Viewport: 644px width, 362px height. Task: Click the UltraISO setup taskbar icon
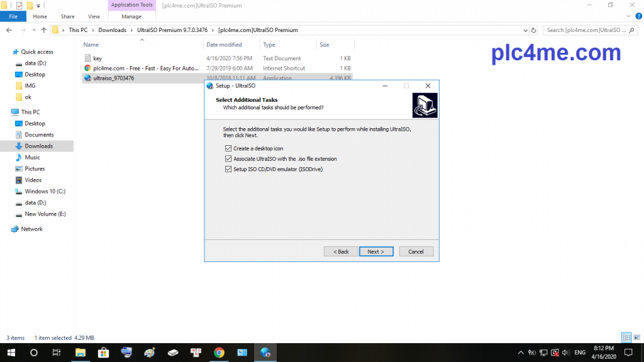pyautogui.click(x=265, y=353)
